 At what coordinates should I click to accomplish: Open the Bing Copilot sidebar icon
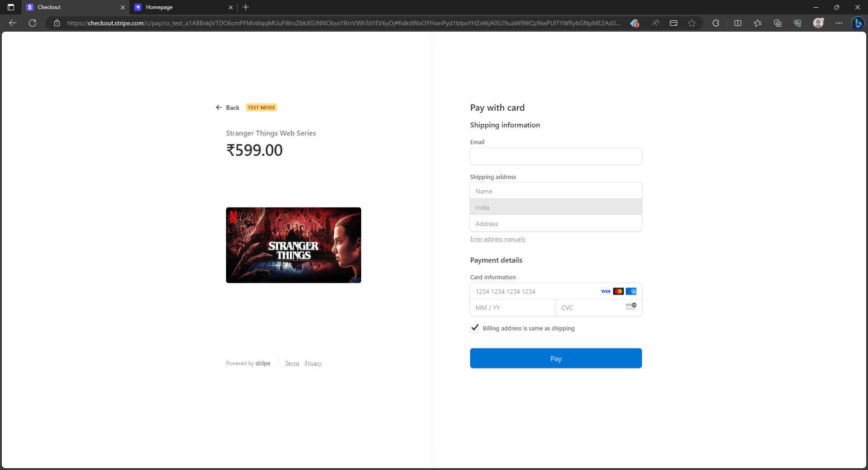(859, 23)
